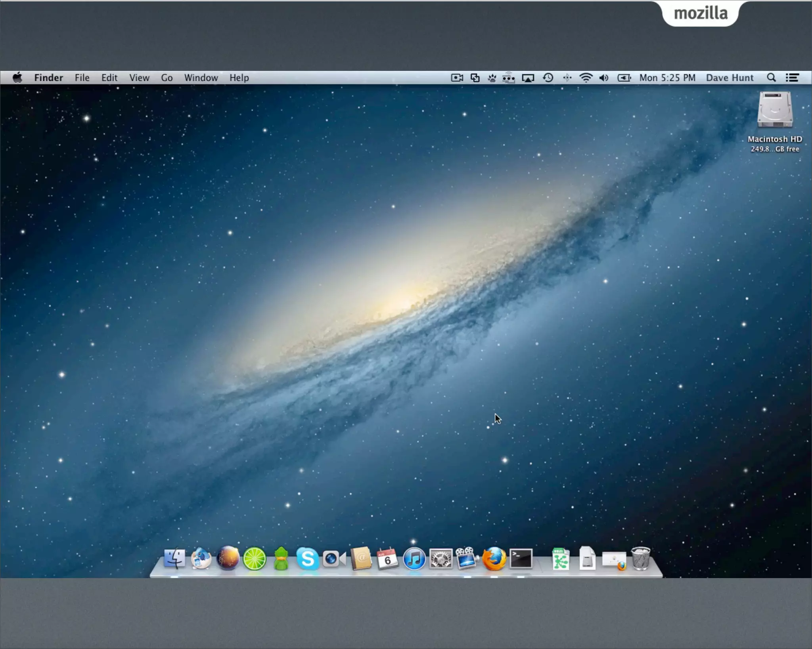Open System Preferences gear icon

(x=440, y=559)
